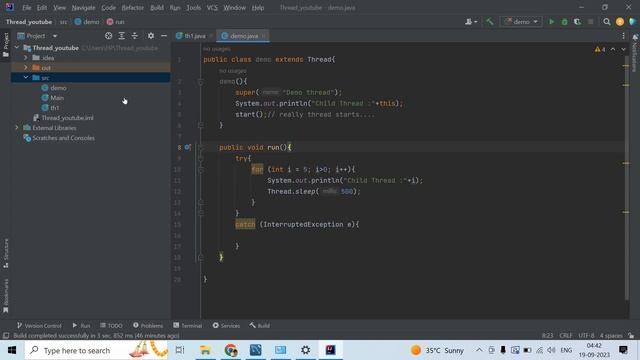Click cursor position 8:23 in status bar
The height and width of the screenshot is (360, 640).
point(547,336)
